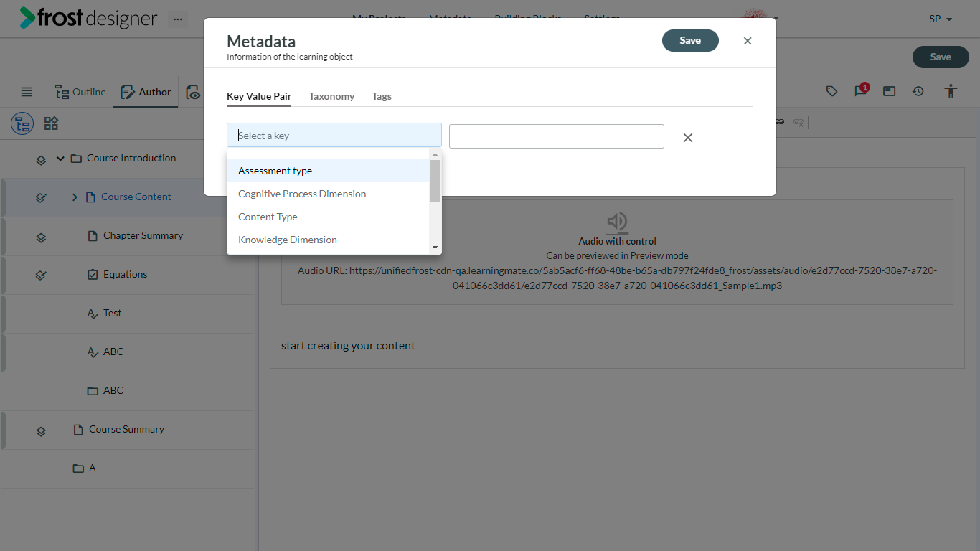980x551 pixels.
Task: Switch to the Tags tab
Action: (x=382, y=96)
